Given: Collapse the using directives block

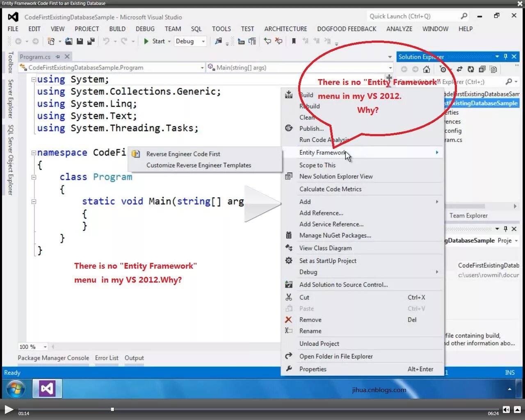Looking at the screenshot, I should pos(34,80).
